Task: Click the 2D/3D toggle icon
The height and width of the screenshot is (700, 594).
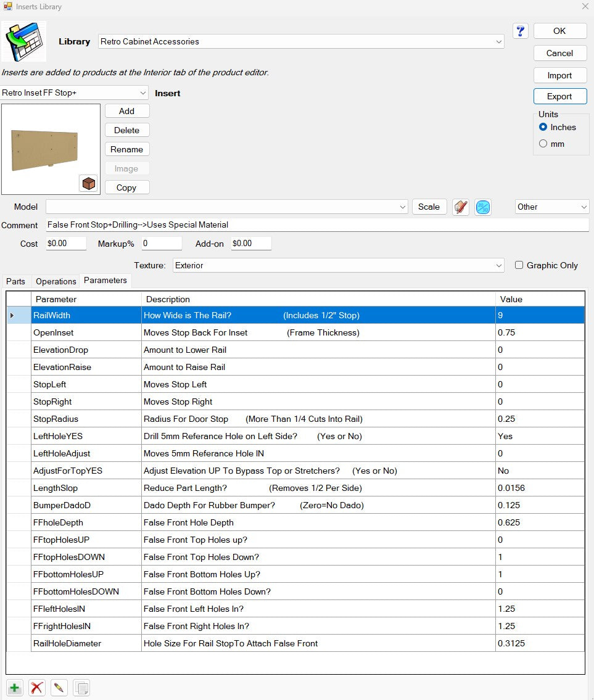Action: 483,207
